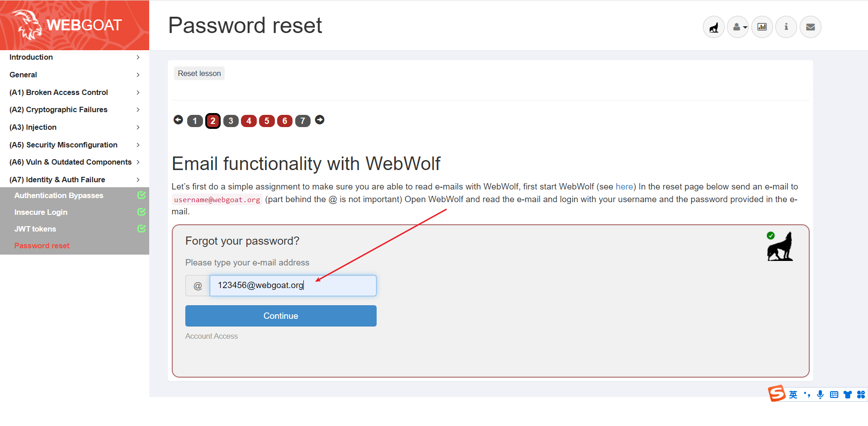
Task: Follow the 'here' WebWolf link
Action: [x=624, y=187]
